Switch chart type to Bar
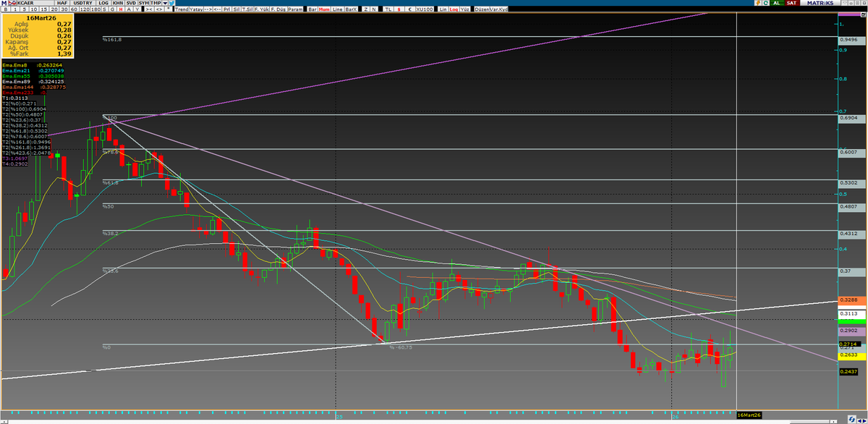 point(312,9)
